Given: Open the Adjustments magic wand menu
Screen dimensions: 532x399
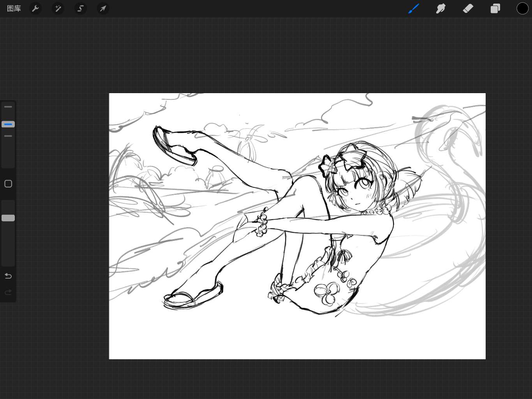Looking at the screenshot, I should coord(58,9).
